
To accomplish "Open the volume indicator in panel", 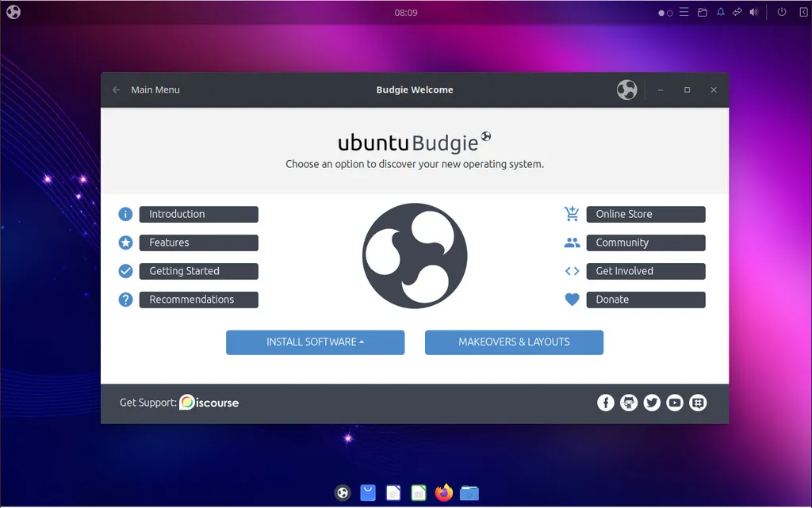I will click(x=753, y=13).
